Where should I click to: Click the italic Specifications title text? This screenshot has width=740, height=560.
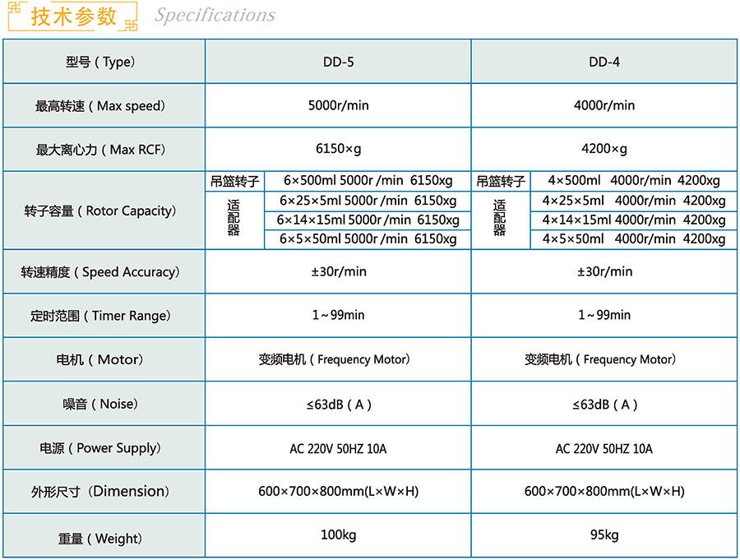point(215,16)
